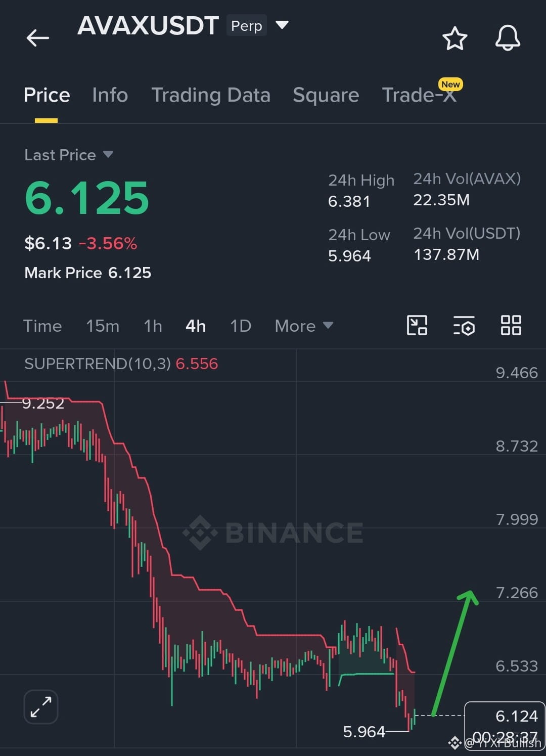Image resolution: width=546 pixels, height=756 pixels.
Task: Open the Trading Data tab
Action: pyautogui.click(x=211, y=95)
